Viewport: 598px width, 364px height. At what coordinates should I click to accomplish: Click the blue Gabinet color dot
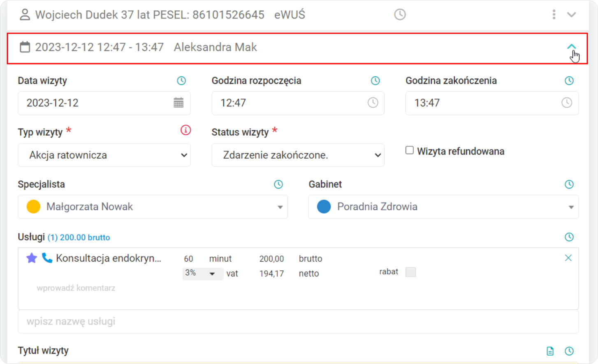[324, 207]
